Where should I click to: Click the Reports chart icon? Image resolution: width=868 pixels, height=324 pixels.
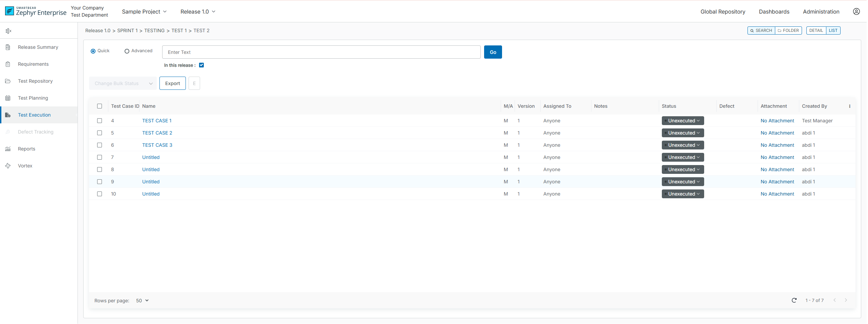pos(8,149)
